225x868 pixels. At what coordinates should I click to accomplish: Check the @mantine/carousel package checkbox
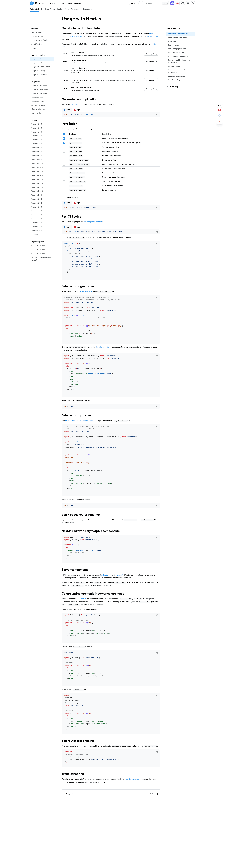click(x=64, y=177)
